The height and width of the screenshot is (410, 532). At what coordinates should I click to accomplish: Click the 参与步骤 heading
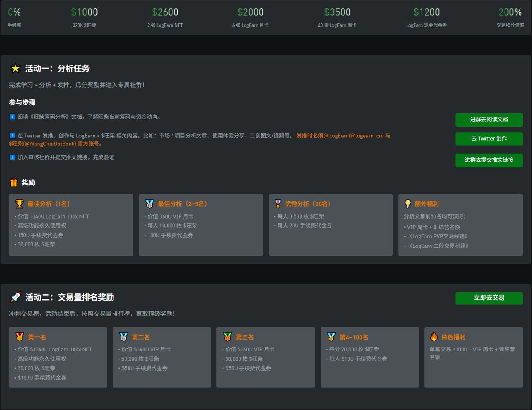(22, 102)
